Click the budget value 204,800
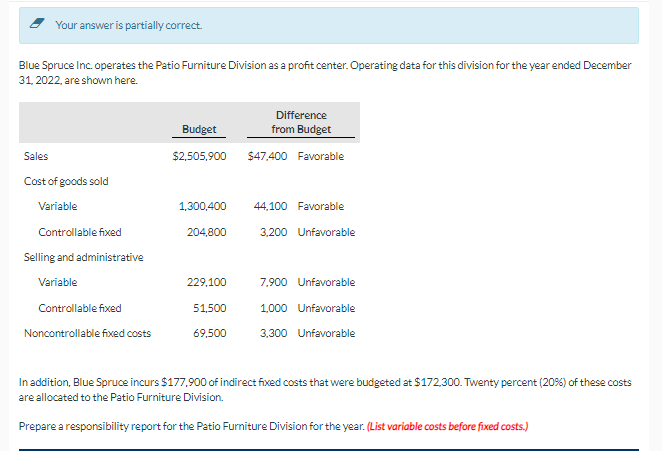This screenshot has height=451, width=662. [x=206, y=232]
